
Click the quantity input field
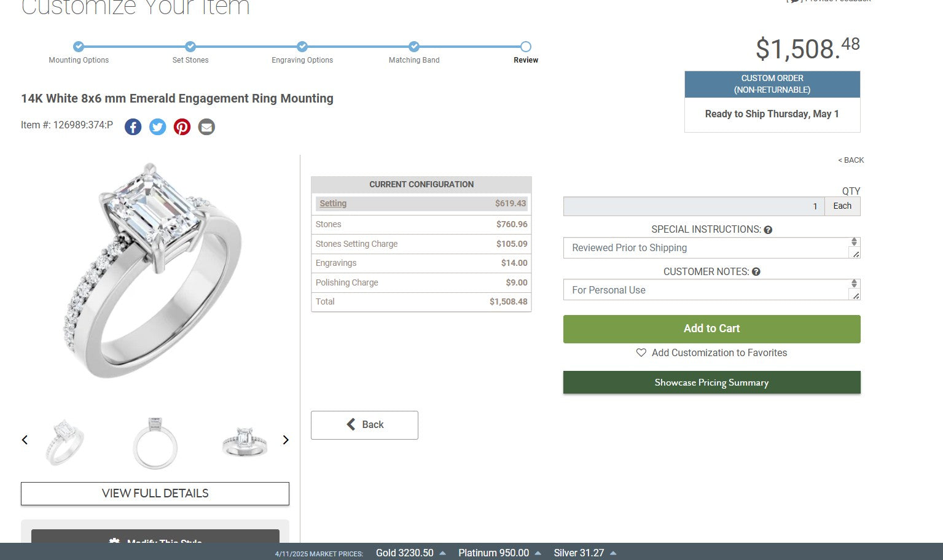[694, 206]
